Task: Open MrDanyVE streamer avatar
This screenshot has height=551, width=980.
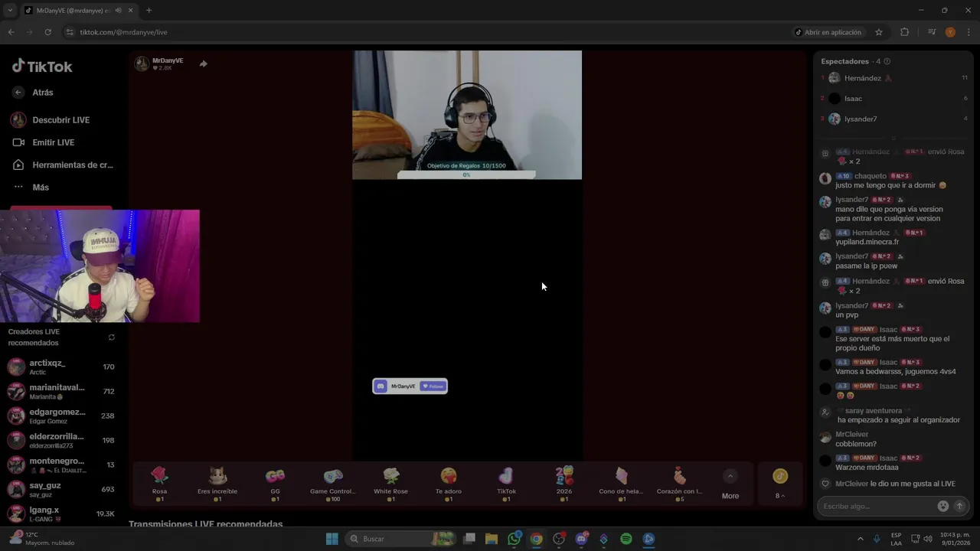Action: pyautogui.click(x=142, y=64)
